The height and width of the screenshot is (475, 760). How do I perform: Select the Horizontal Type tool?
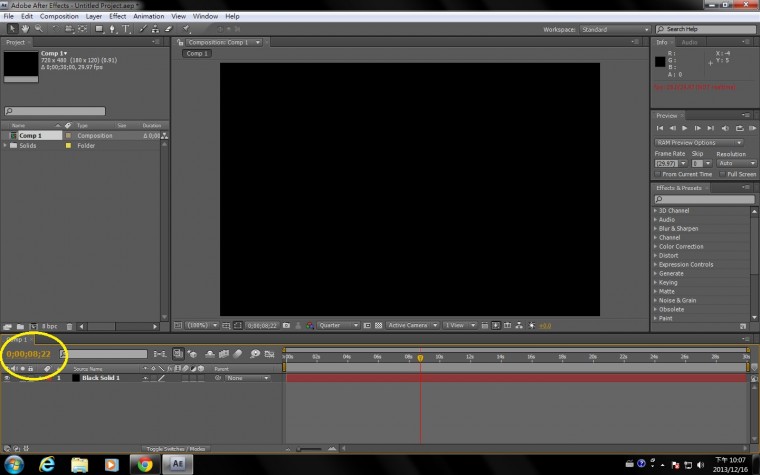[x=127, y=29]
